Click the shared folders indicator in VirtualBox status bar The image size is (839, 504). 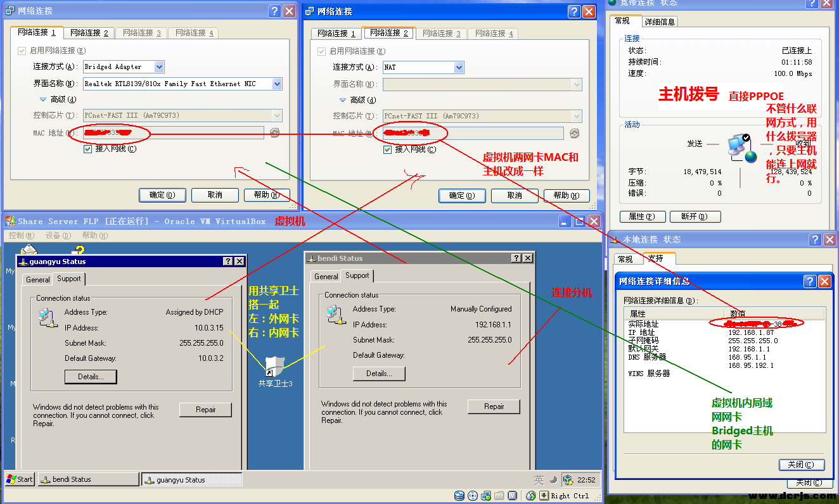point(499,496)
